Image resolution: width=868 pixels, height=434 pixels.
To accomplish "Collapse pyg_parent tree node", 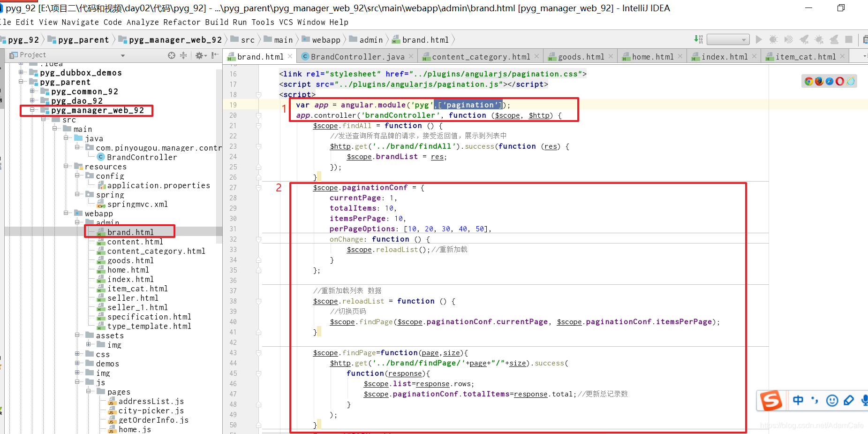I will [x=21, y=82].
